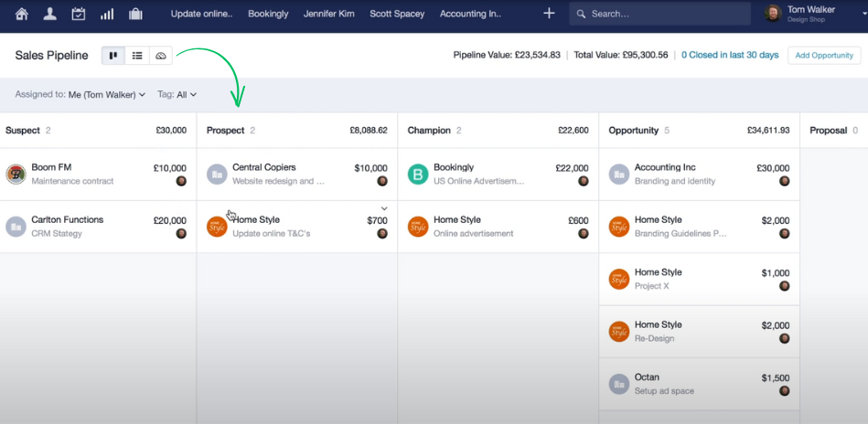Image resolution: width=868 pixels, height=424 pixels.
Task: Open the Boom FM opportunity
Action: (98, 175)
